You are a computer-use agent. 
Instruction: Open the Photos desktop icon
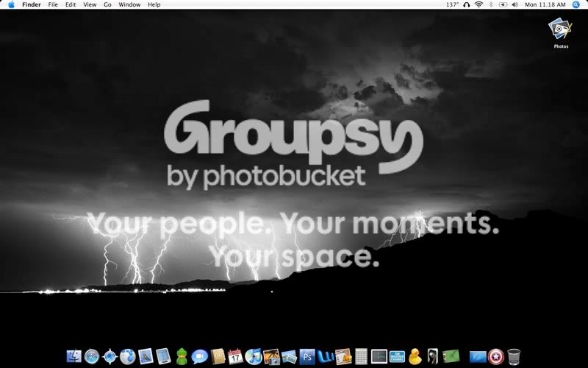click(561, 32)
